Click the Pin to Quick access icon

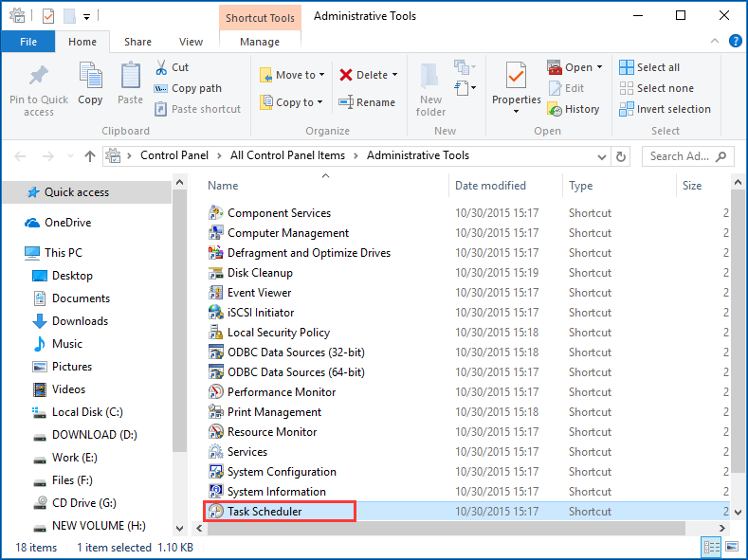point(39,77)
